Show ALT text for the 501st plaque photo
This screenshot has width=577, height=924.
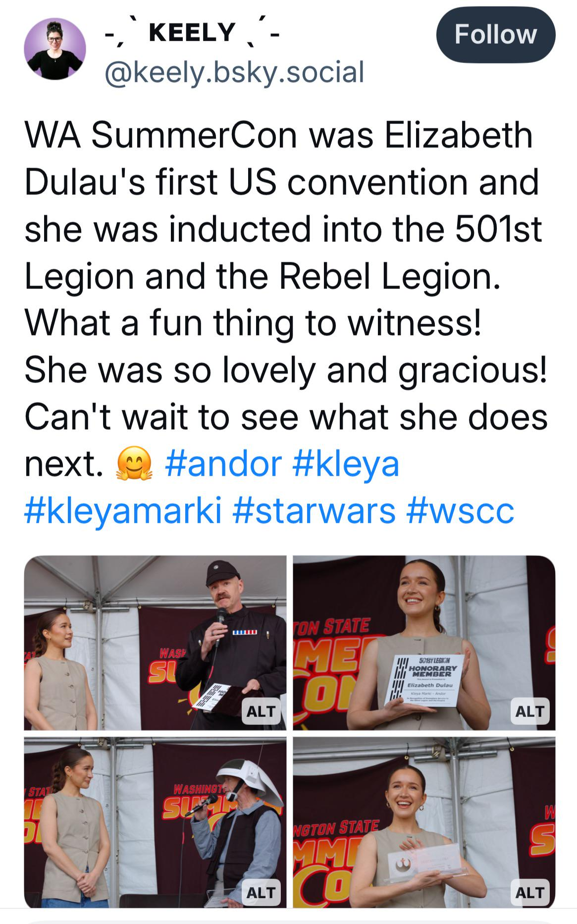tap(530, 711)
